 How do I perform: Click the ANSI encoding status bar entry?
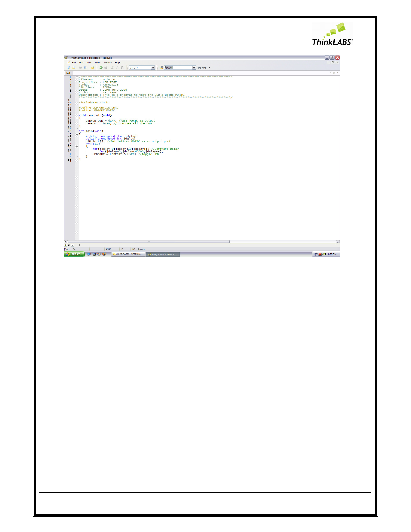[x=108, y=249]
